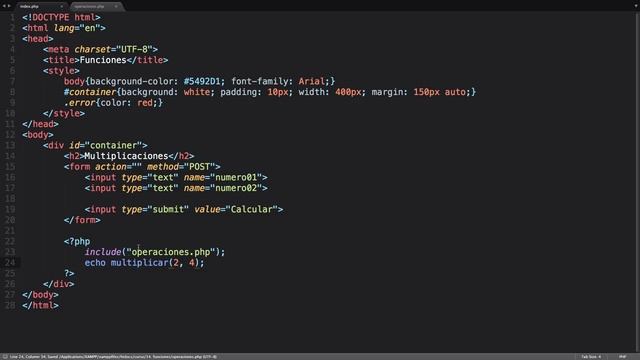Close the index.php tab
Viewport: 640px width, 360px height.
pyautogui.click(x=62, y=6)
